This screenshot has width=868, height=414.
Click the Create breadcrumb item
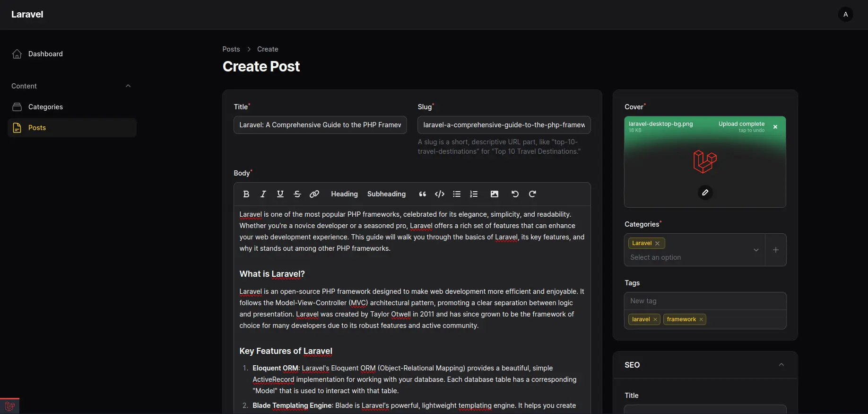pos(268,49)
